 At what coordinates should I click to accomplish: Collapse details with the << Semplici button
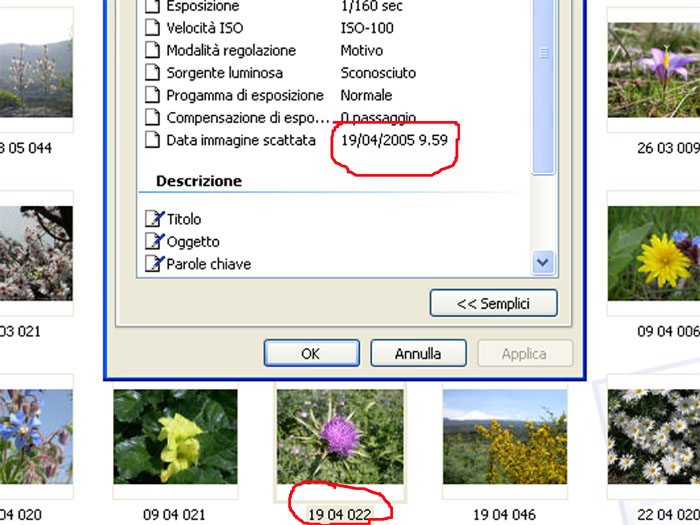[493, 303]
